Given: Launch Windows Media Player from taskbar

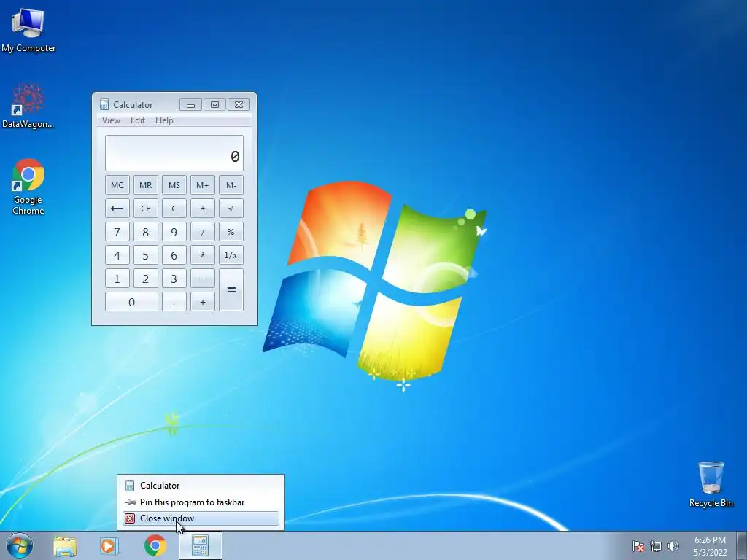Looking at the screenshot, I should coord(109,545).
